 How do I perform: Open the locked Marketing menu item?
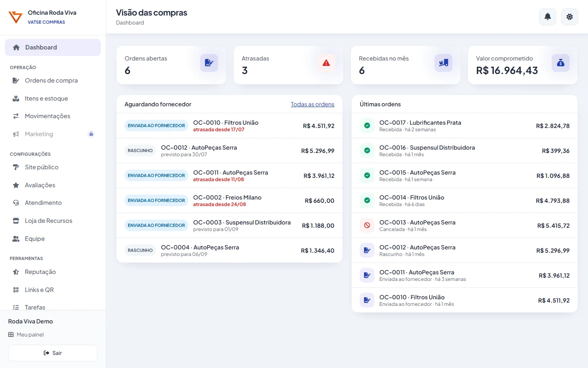pyautogui.click(x=53, y=134)
